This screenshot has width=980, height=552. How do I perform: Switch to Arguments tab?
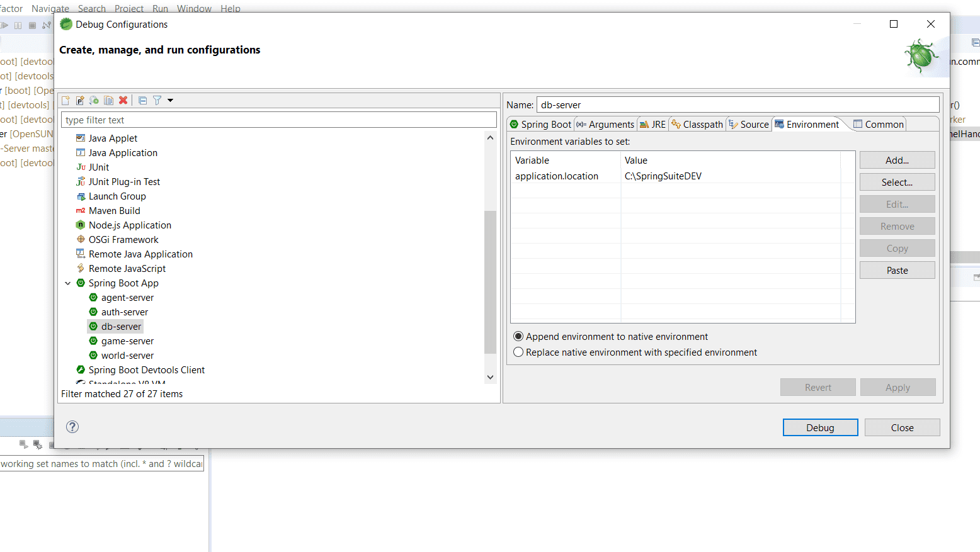point(605,125)
